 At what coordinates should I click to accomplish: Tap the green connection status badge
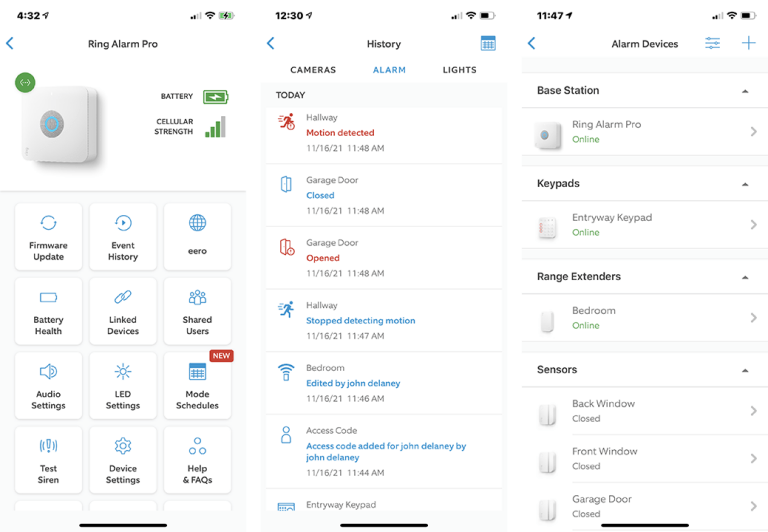[25, 82]
